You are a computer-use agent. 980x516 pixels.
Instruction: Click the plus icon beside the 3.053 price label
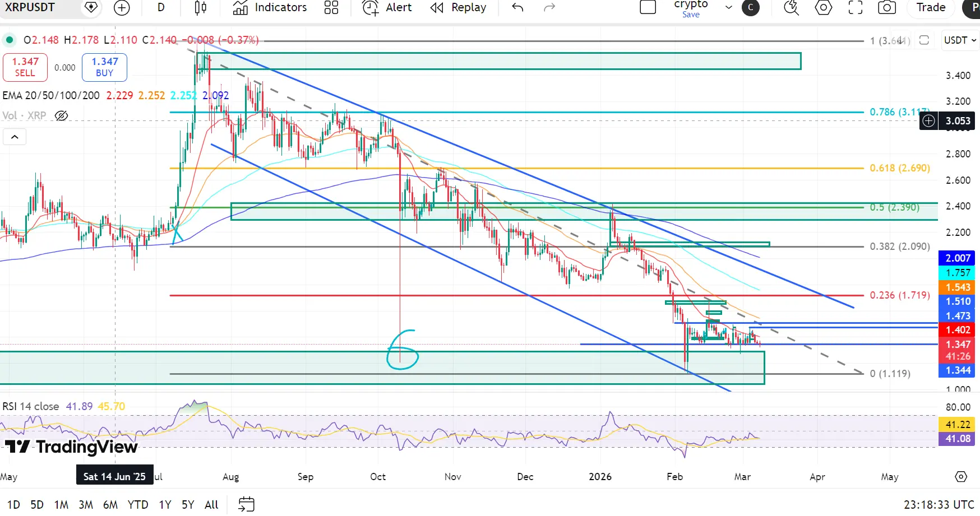(929, 120)
